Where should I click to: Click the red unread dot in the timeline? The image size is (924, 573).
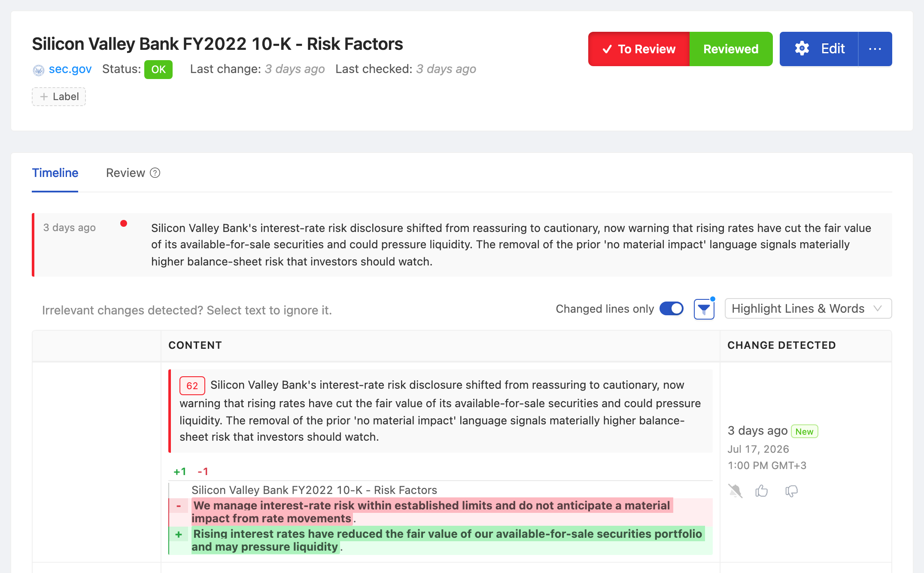pyautogui.click(x=124, y=223)
